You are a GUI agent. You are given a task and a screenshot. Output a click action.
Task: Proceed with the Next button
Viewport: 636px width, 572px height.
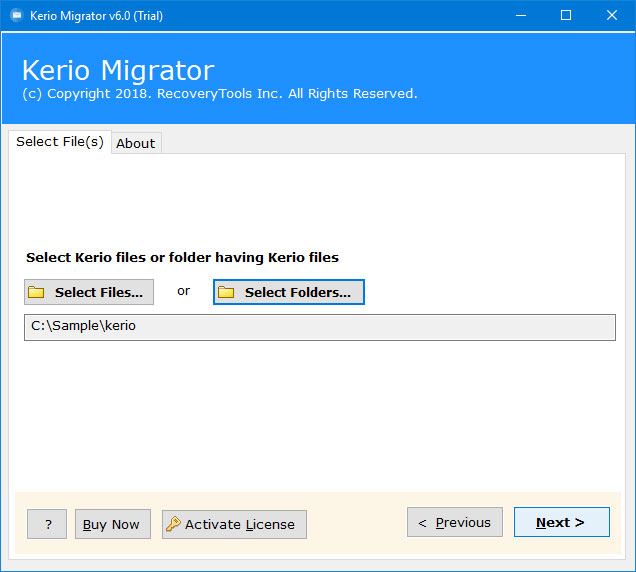point(562,522)
